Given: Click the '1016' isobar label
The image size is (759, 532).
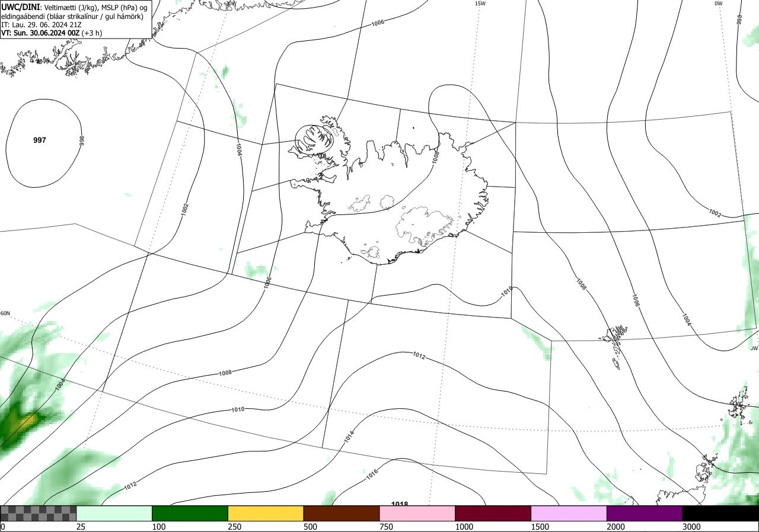Looking at the screenshot, I should [372, 474].
